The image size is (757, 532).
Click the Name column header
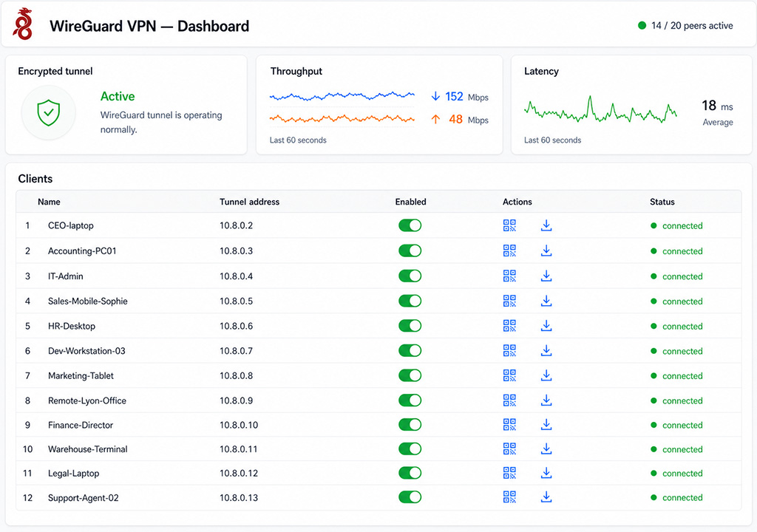point(49,202)
